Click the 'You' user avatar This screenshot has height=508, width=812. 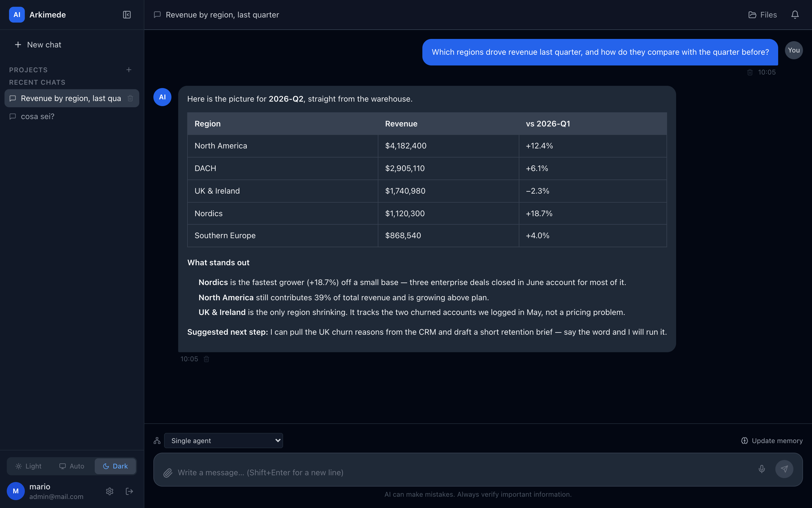pyautogui.click(x=794, y=50)
